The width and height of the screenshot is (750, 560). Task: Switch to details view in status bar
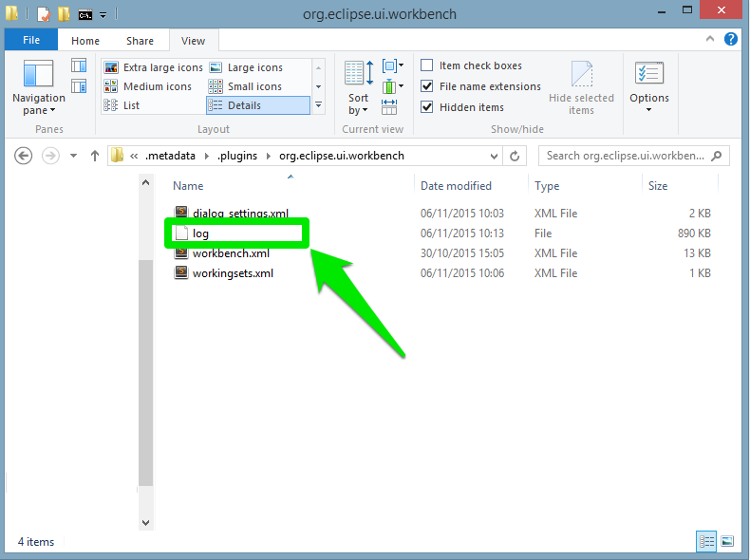click(x=706, y=541)
